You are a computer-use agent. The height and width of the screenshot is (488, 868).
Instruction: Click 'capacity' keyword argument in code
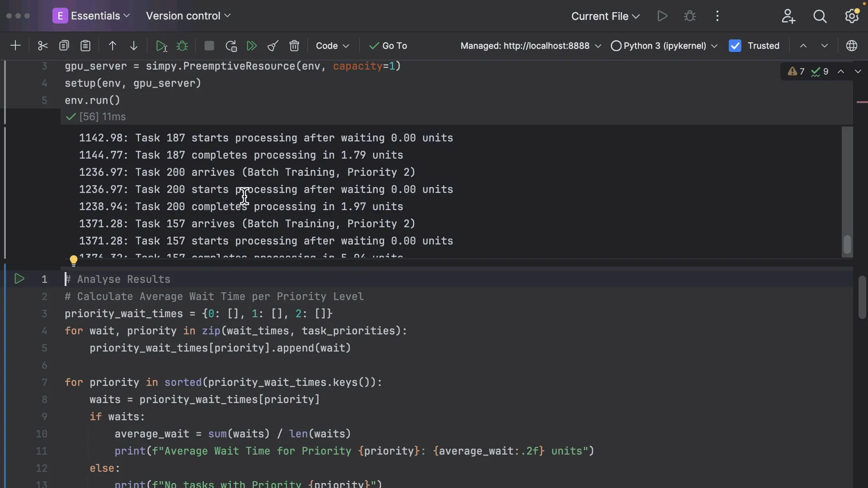click(358, 66)
